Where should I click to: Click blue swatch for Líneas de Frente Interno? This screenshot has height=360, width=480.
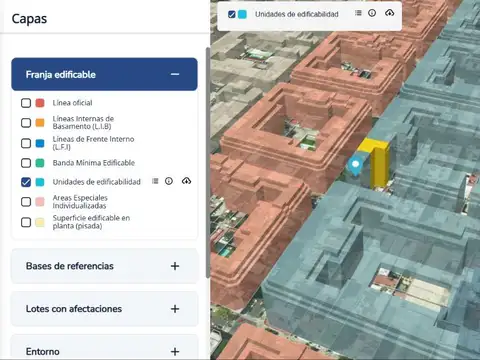pyautogui.click(x=40, y=143)
